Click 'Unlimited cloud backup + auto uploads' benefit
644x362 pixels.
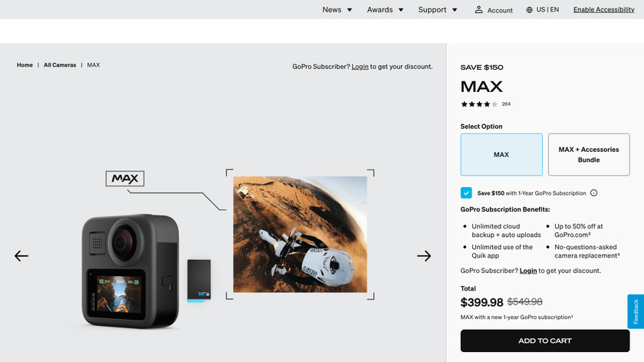(x=506, y=231)
